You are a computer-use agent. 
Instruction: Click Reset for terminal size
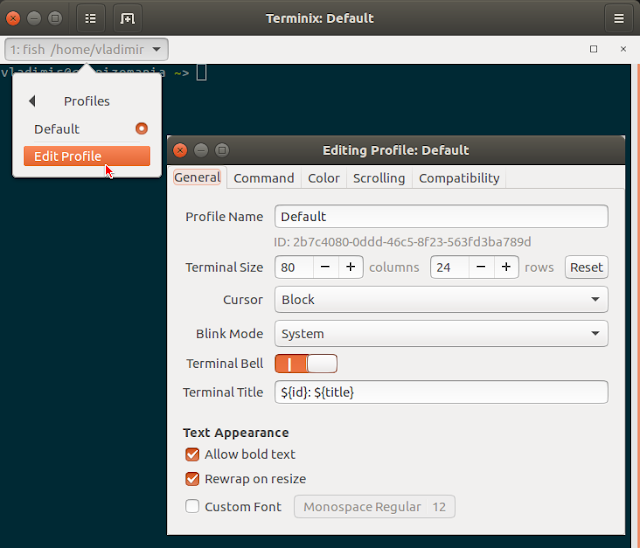[x=587, y=267]
